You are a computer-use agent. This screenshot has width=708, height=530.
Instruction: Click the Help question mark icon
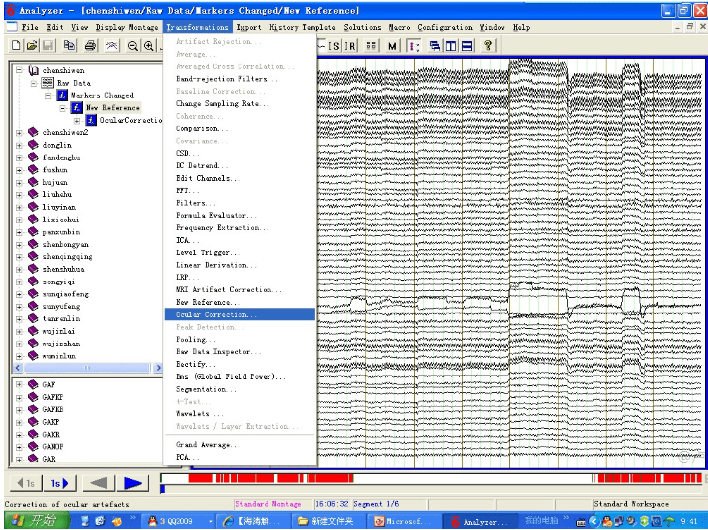[488, 46]
